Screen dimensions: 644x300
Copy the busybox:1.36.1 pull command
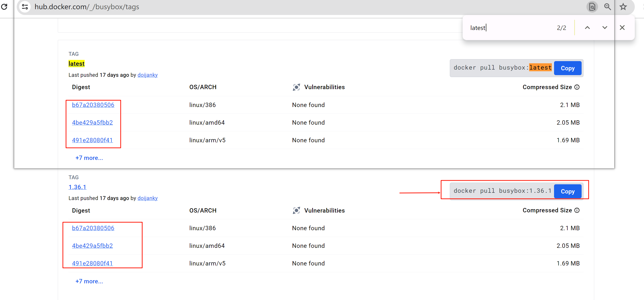(568, 191)
